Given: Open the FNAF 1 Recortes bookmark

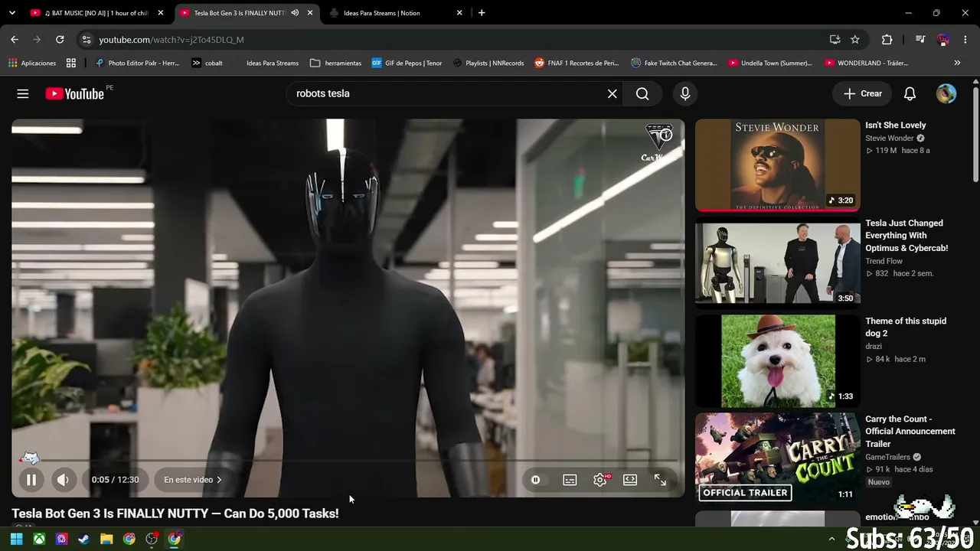Looking at the screenshot, I should [577, 63].
